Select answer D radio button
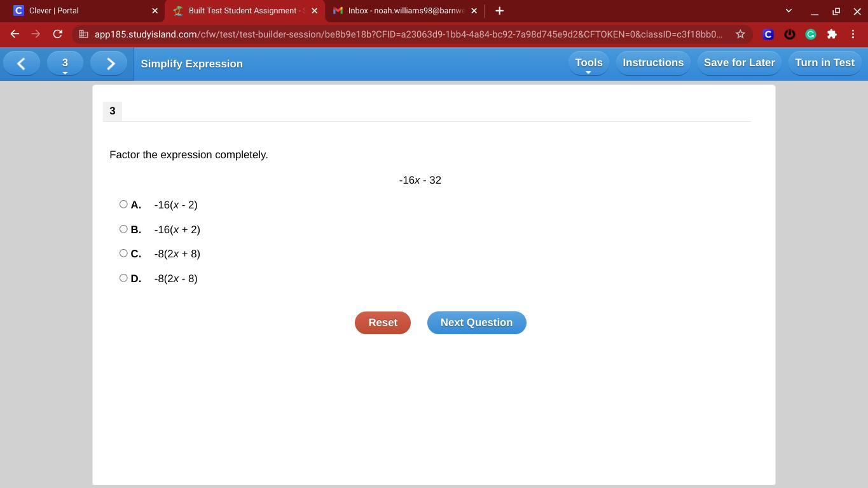Screen dimensions: 868x488 coord(123,278)
